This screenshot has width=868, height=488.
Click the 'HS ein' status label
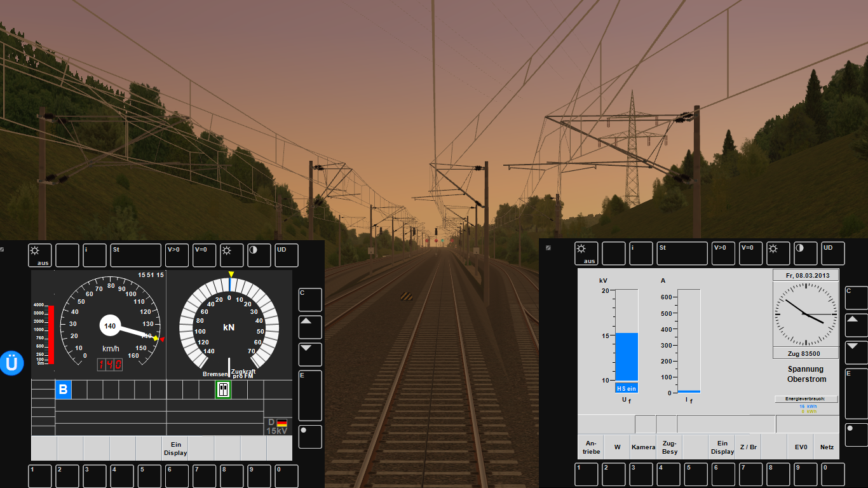click(627, 388)
